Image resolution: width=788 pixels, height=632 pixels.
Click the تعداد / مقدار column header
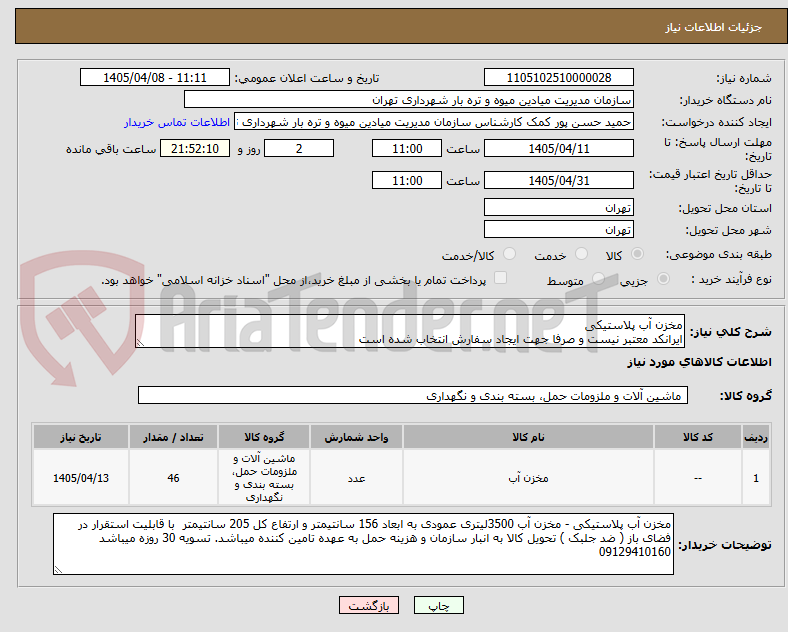173,437
